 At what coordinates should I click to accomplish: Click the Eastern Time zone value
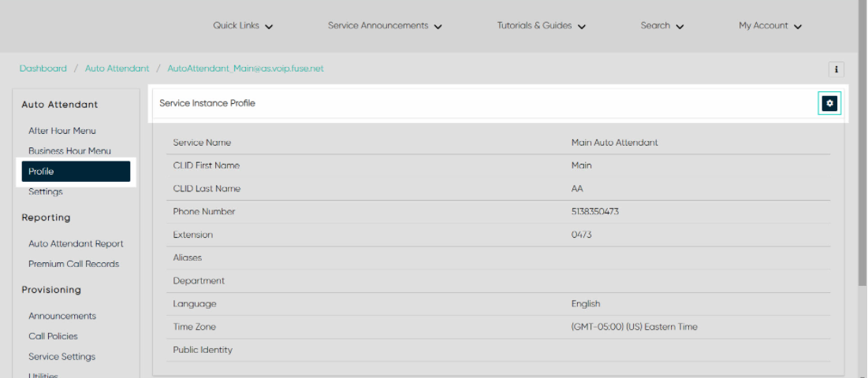pos(635,327)
